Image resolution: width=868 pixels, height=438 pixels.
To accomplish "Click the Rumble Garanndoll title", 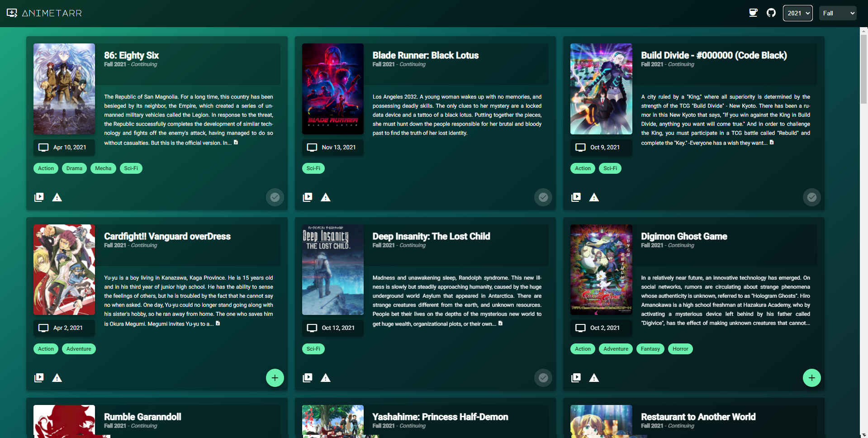I will (x=142, y=417).
